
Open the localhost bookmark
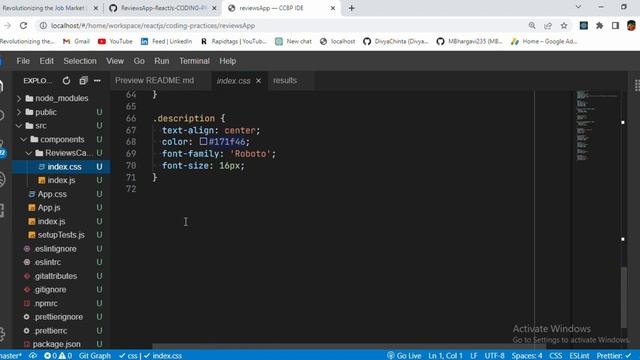[337, 41]
